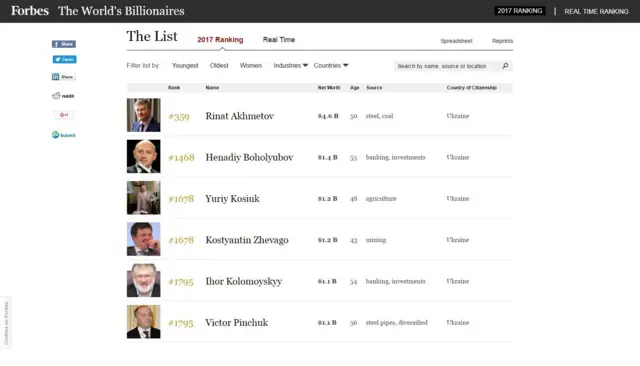The width and height of the screenshot is (640, 366).
Task: Switch to the 2017 Ranking tab
Action: (220, 40)
